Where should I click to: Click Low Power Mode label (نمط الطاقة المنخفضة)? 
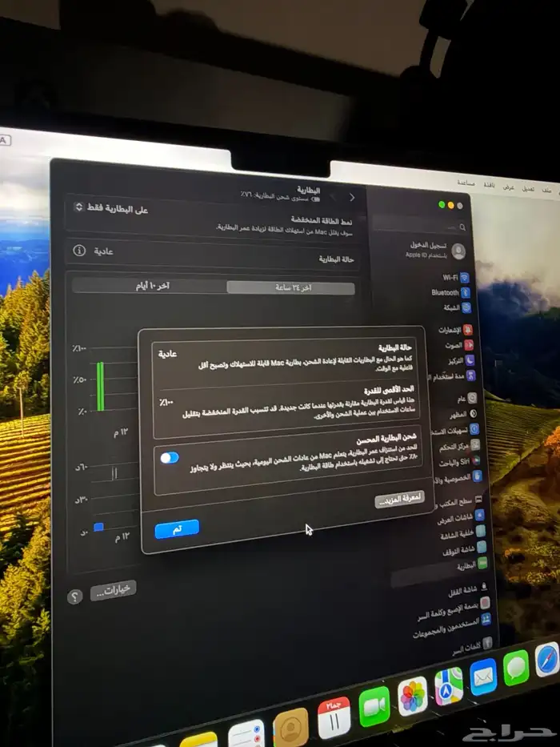tap(322, 220)
